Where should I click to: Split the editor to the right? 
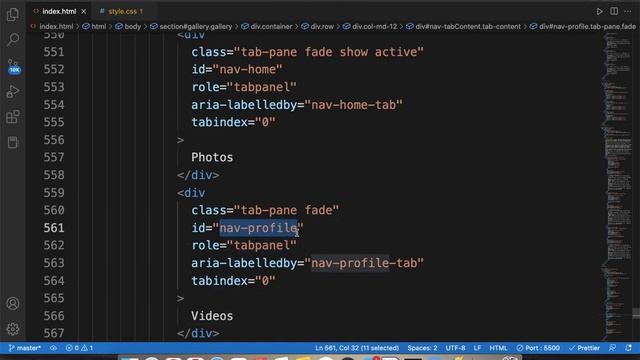coord(614,11)
